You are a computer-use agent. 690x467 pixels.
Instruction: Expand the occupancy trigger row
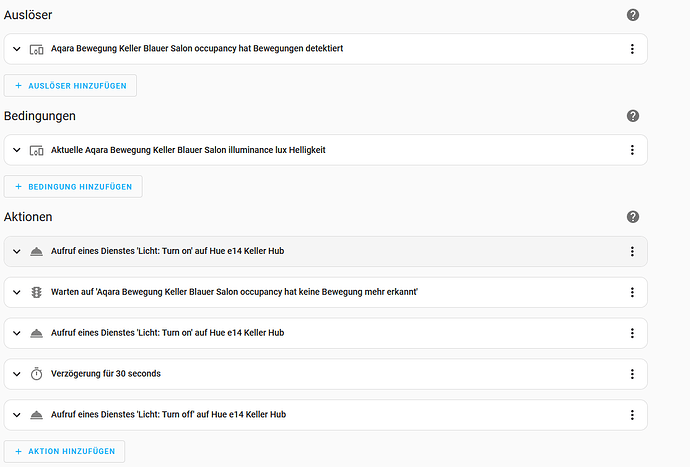pos(17,49)
